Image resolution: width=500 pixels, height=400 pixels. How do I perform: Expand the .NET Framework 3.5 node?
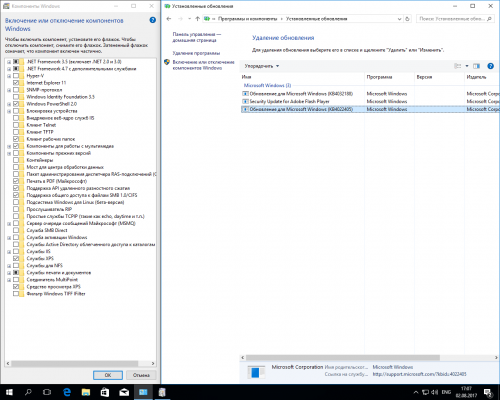point(9,62)
